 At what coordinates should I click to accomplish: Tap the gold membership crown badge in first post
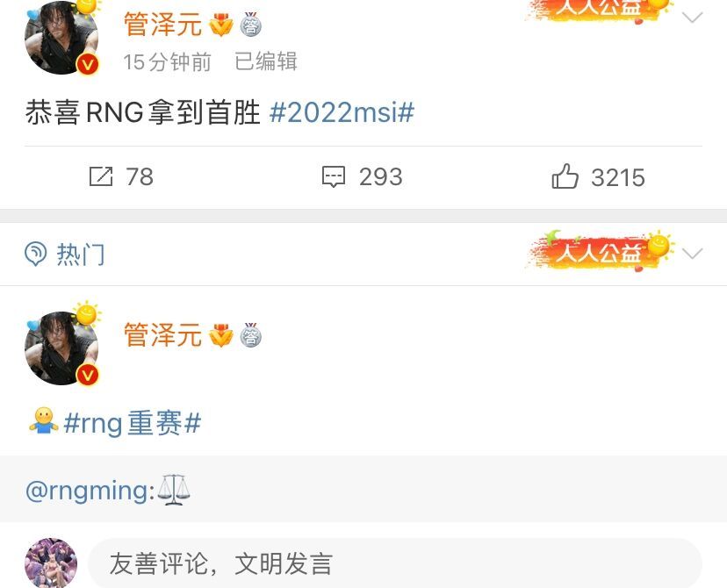[x=221, y=25]
